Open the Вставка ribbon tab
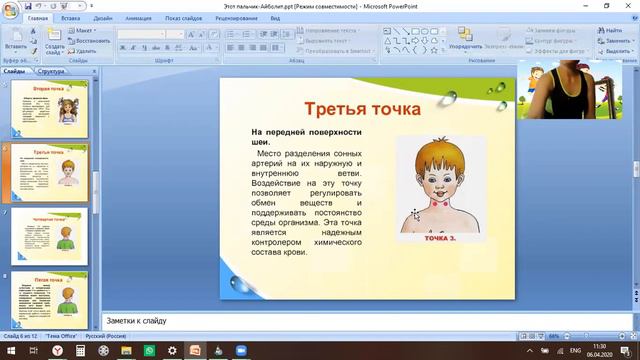This screenshot has width=640, height=360. [x=70, y=18]
